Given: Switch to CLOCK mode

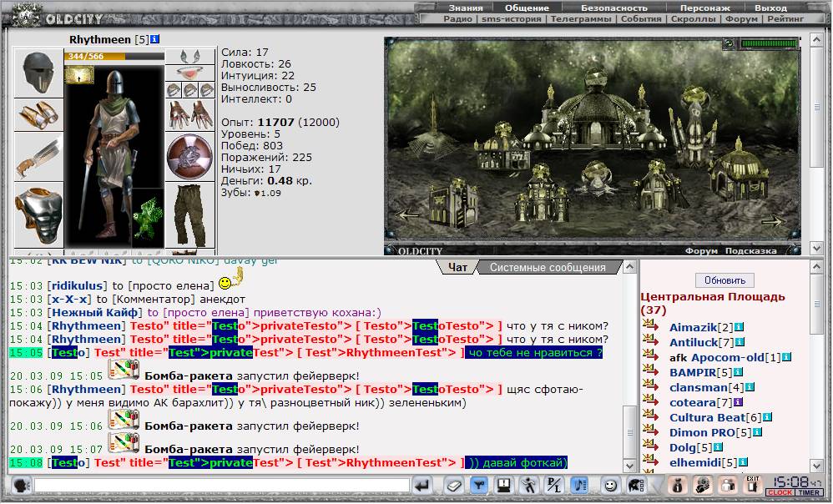Looking at the screenshot, I should click(780, 493).
